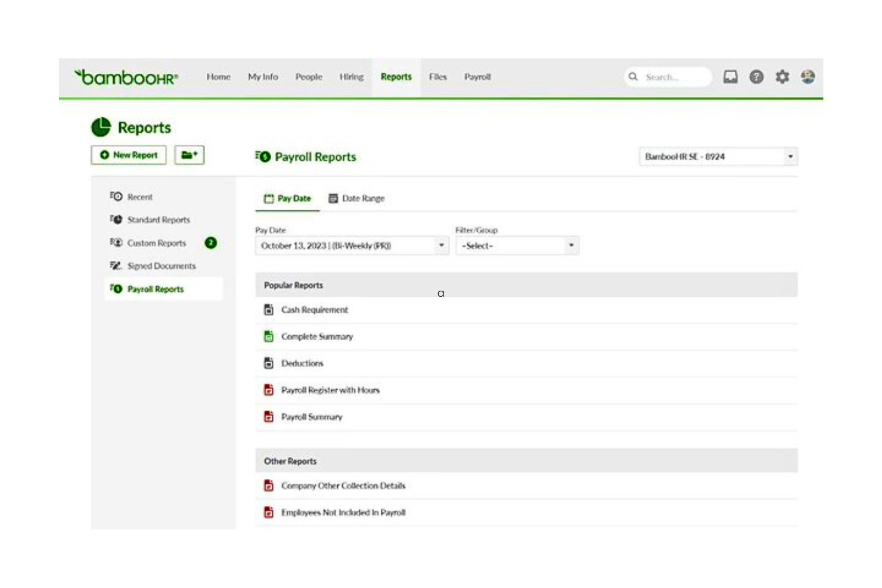Open the Files menu

coord(438,77)
